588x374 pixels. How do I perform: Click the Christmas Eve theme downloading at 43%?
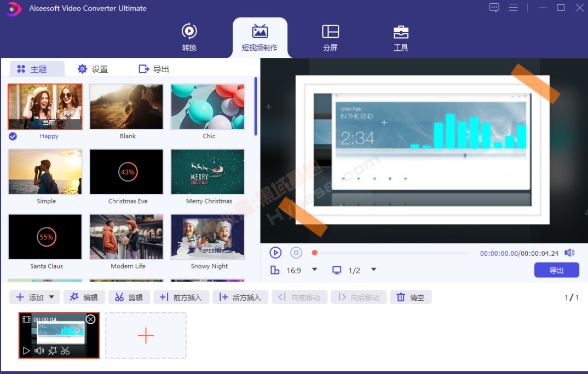tap(126, 172)
